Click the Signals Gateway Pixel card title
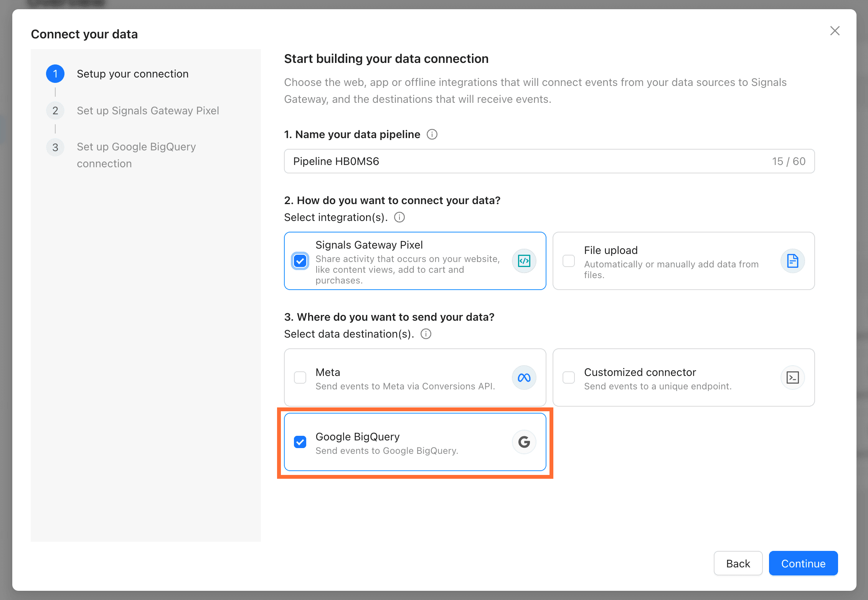 click(x=369, y=245)
